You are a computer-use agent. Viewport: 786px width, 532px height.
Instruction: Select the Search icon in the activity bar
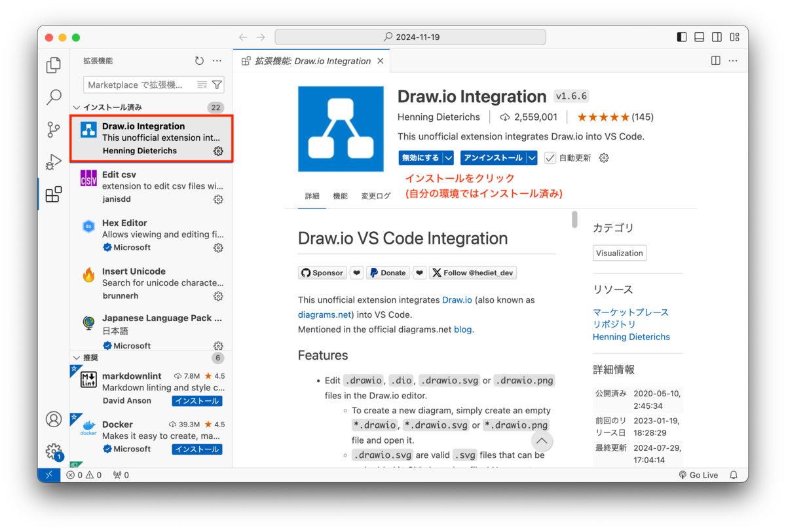coord(53,97)
